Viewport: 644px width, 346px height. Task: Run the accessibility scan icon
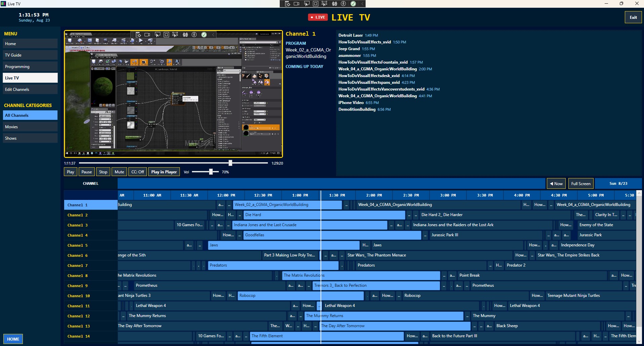344,4
